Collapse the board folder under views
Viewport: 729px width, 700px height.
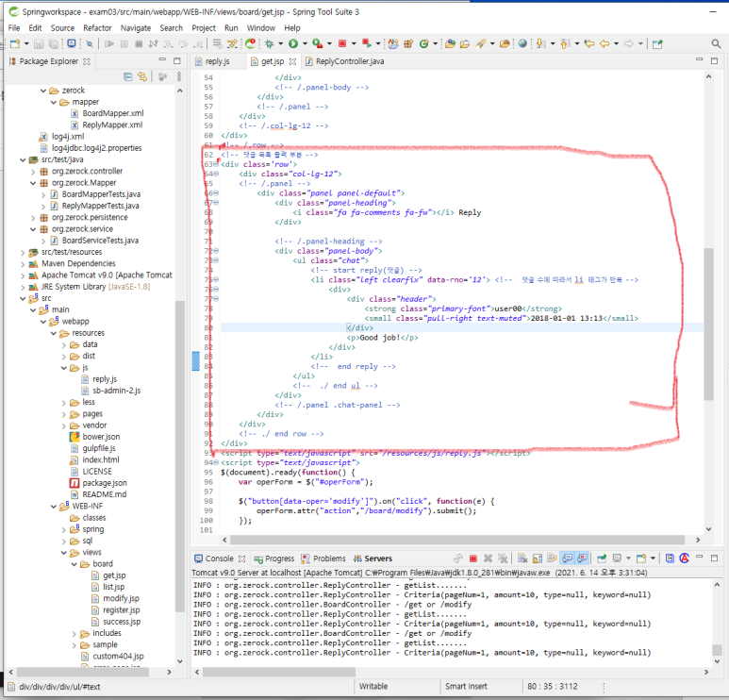pyautogui.click(x=74, y=564)
